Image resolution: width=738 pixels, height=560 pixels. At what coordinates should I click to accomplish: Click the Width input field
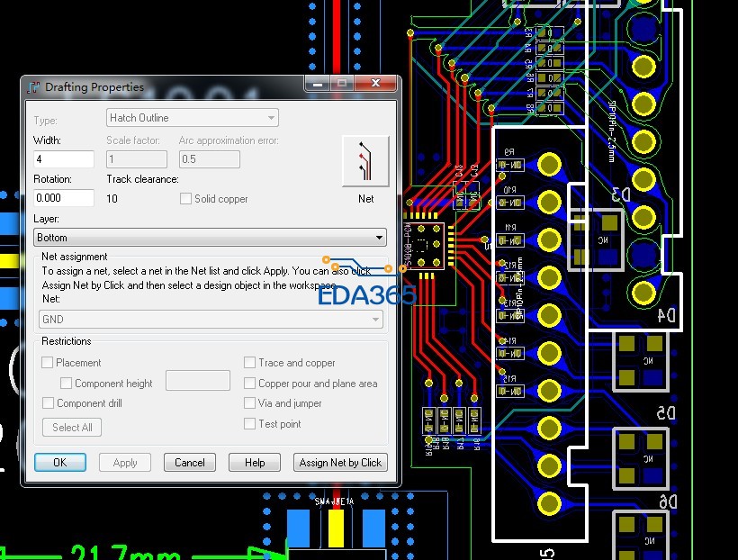[64, 159]
